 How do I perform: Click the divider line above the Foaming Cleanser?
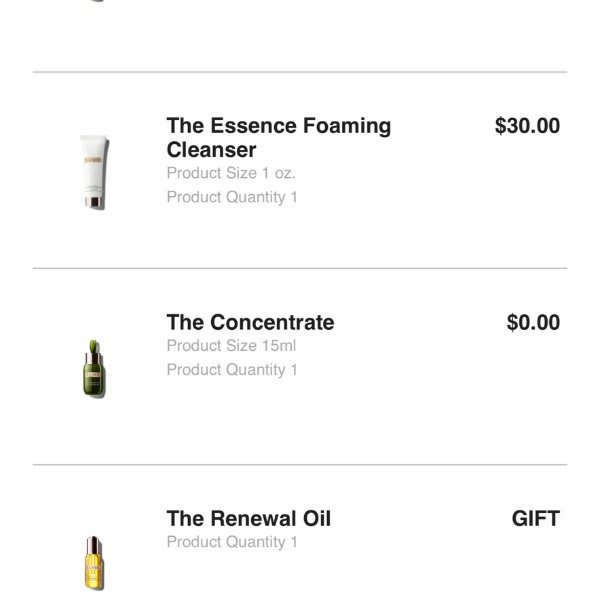[x=300, y=72]
